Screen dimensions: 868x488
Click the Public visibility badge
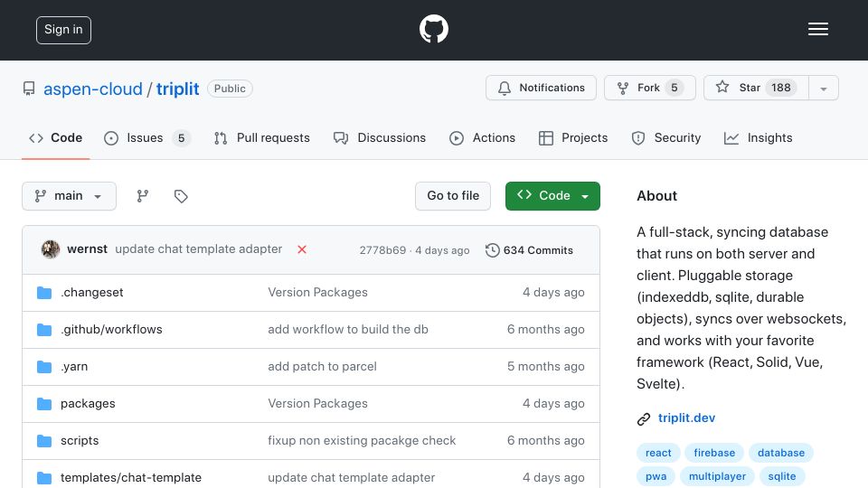point(230,89)
